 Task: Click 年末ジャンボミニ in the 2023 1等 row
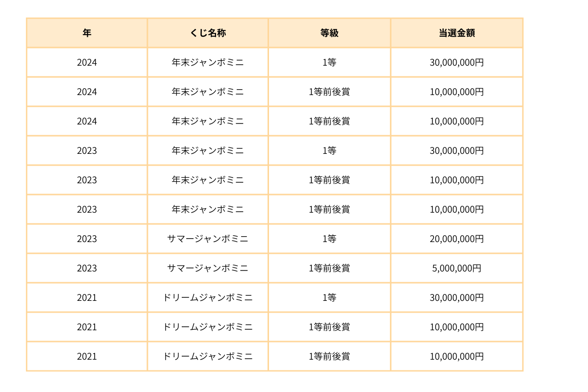pos(208,150)
